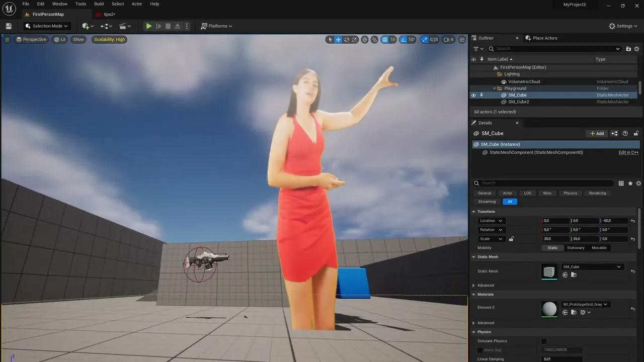Collapse the Transform section
Image resolution: width=644 pixels, height=362 pixels.
(x=473, y=212)
